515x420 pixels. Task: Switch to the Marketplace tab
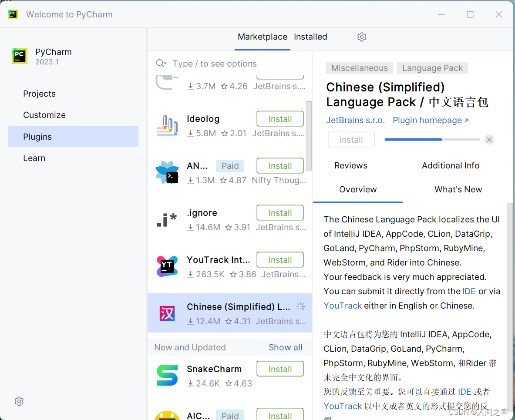[x=263, y=37]
